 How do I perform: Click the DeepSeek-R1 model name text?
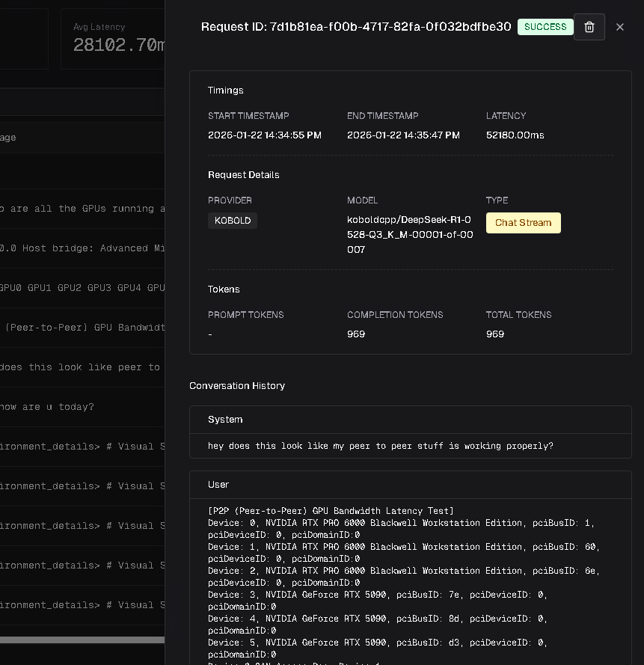click(x=409, y=235)
